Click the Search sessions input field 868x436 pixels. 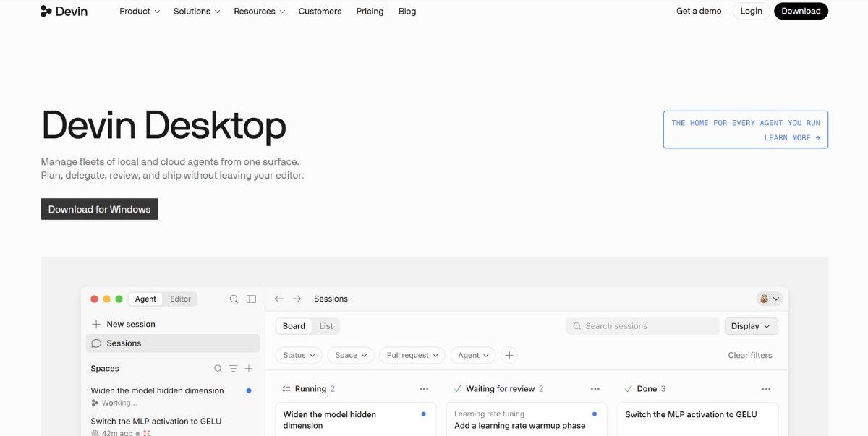(x=643, y=326)
